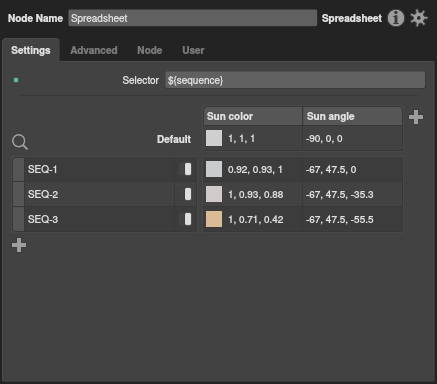Click the SEQ-1 row drag handle

[x=18, y=169]
